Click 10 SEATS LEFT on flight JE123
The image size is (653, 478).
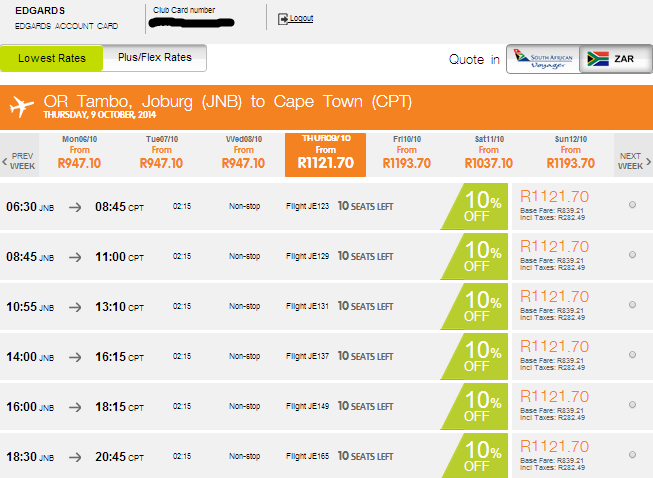coord(365,206)
